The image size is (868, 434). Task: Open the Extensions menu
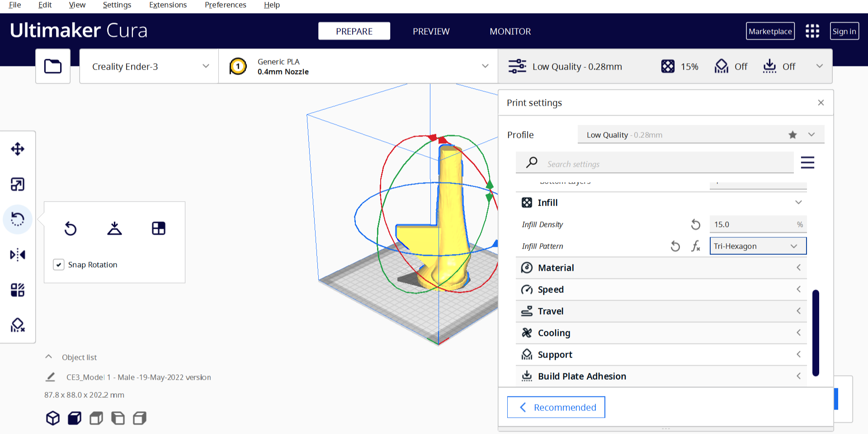[168, 5]
